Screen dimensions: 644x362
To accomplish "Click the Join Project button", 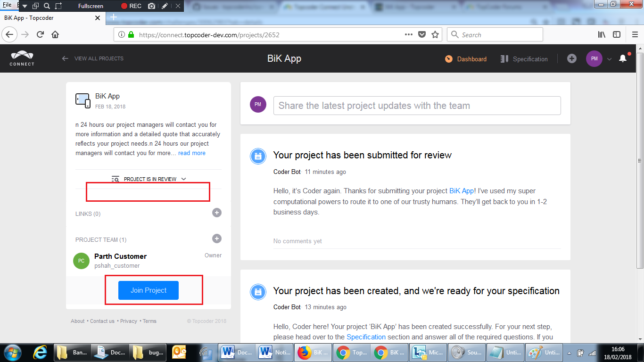I will 149,290.
